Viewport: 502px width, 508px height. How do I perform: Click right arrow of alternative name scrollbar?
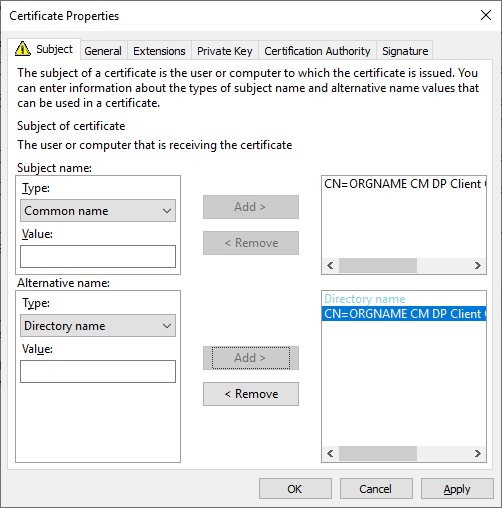click(x=478, y=453)
